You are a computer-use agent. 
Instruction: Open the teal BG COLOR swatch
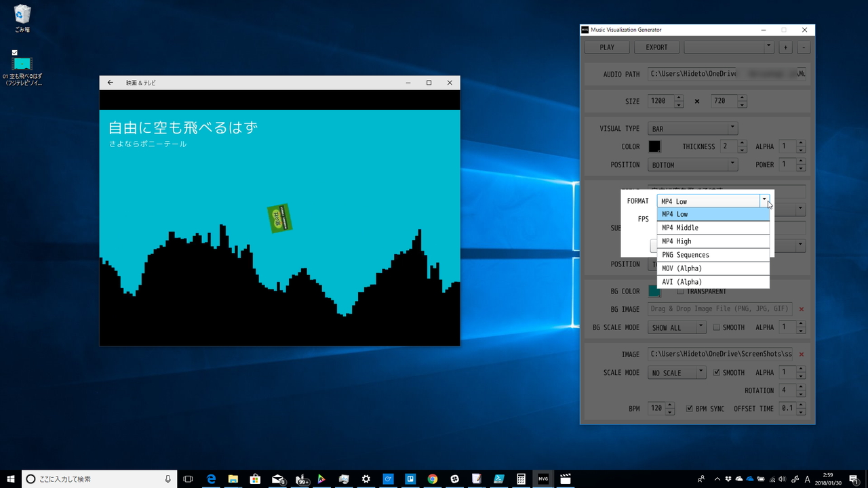click(x=654, y=291)
